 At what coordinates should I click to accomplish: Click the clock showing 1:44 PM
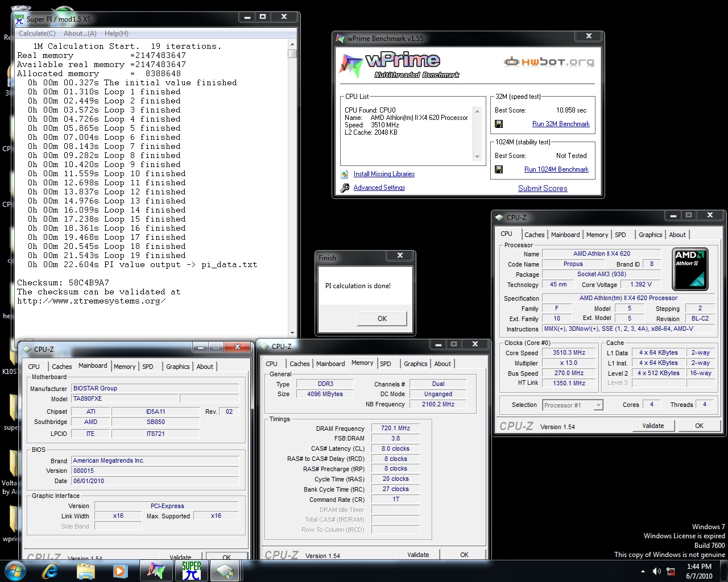pyautogui.click(x=699, y=567)
